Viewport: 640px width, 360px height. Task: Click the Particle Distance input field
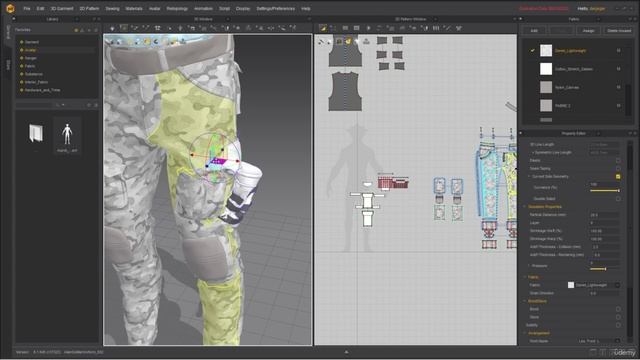coord(604,215)
